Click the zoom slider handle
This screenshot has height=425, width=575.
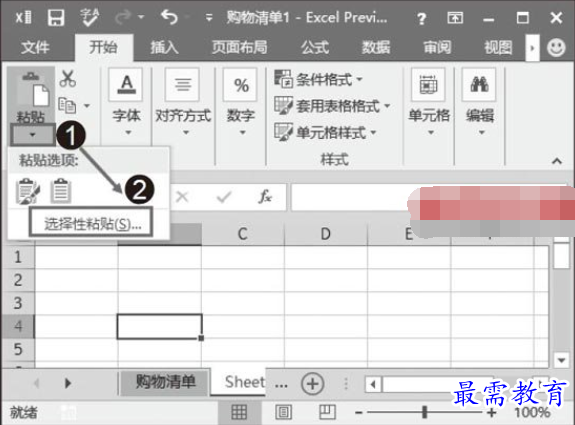pyautogui.click(x=425, y=412)
